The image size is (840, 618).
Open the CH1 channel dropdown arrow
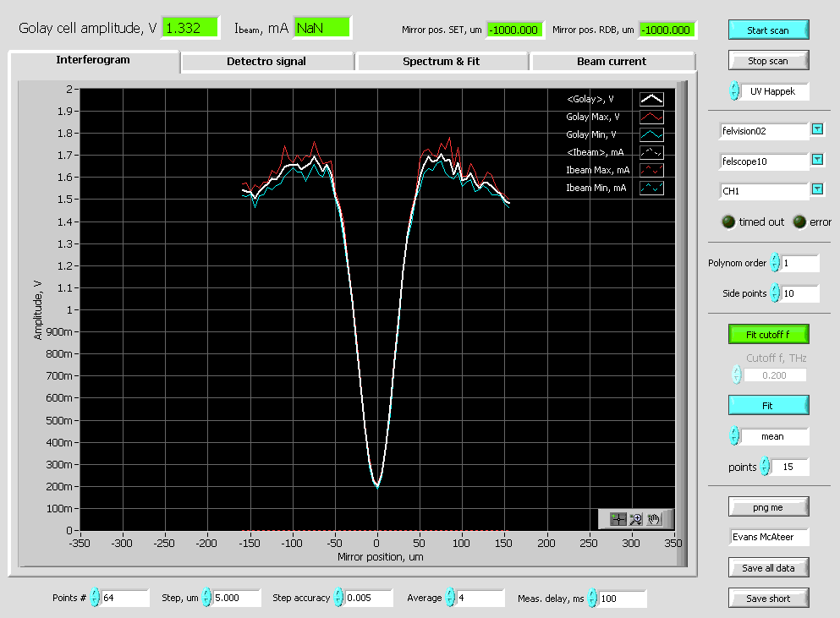coord(817,189)
